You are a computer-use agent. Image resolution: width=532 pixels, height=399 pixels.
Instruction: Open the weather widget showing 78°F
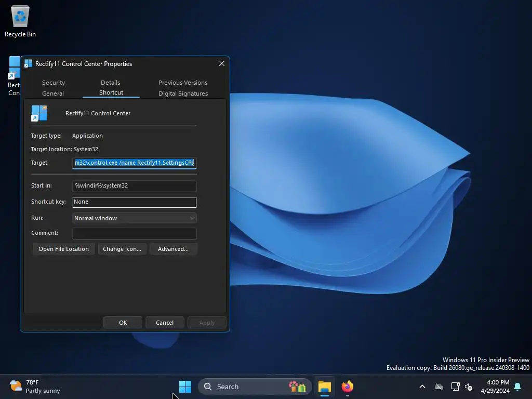[x=35, y=387]
